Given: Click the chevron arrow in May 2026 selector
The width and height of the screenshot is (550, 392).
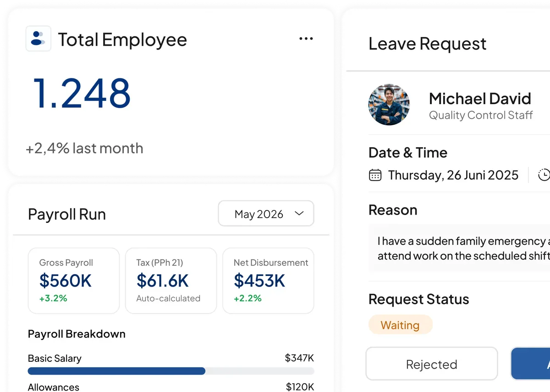Looking at the screenshot, I should tap(299, 214).
